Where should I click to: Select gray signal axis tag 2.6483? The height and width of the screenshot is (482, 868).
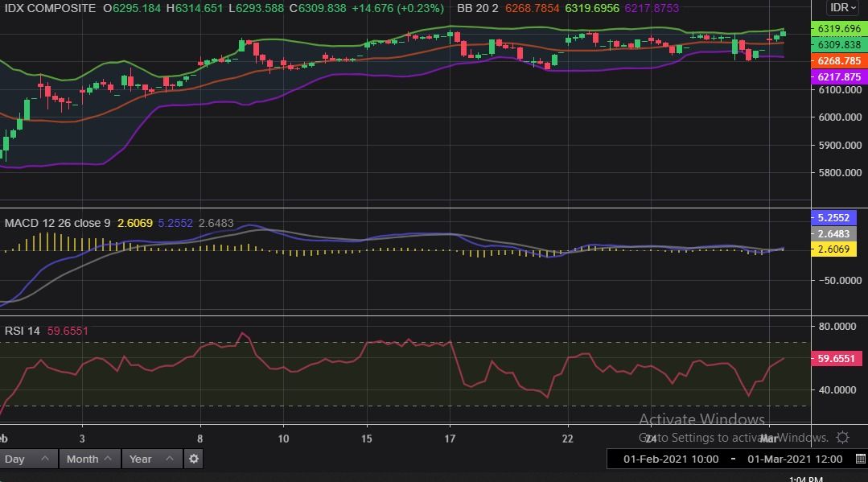coord(833,234)
